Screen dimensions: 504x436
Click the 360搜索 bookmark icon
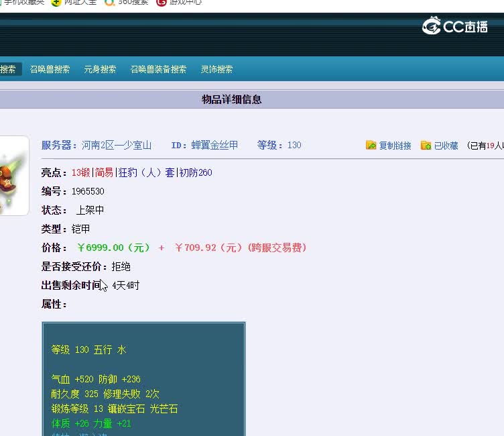click(110, 3)
